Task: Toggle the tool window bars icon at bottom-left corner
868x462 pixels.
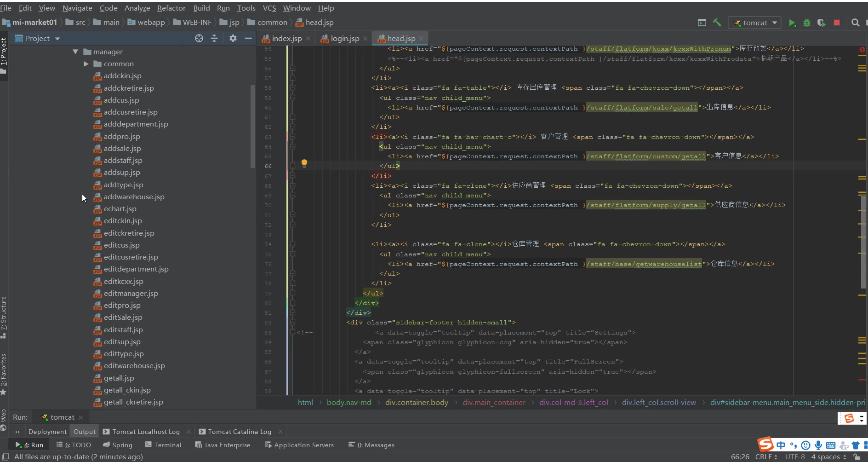Action: tap(6, 456)
